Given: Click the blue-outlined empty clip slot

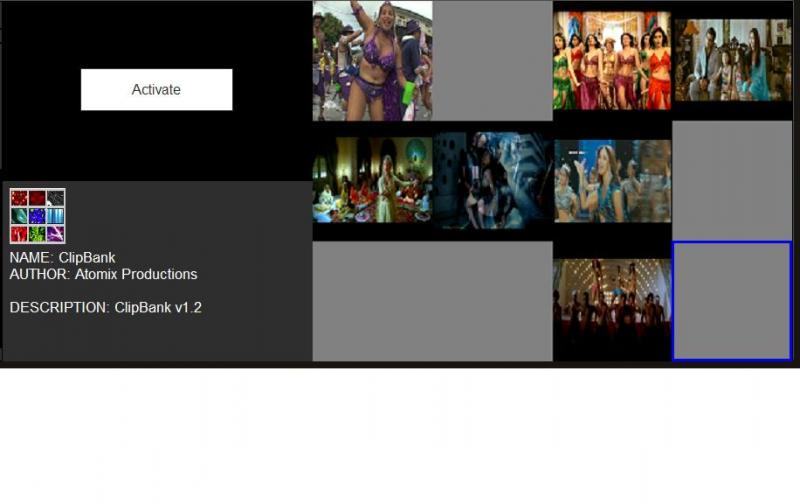Looking at the screenshot, I should point(732,300).
